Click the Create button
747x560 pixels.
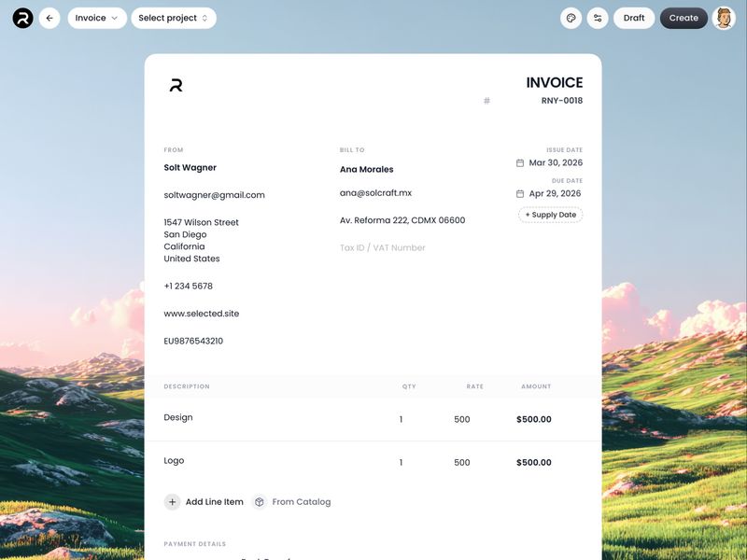coord(684,17)
